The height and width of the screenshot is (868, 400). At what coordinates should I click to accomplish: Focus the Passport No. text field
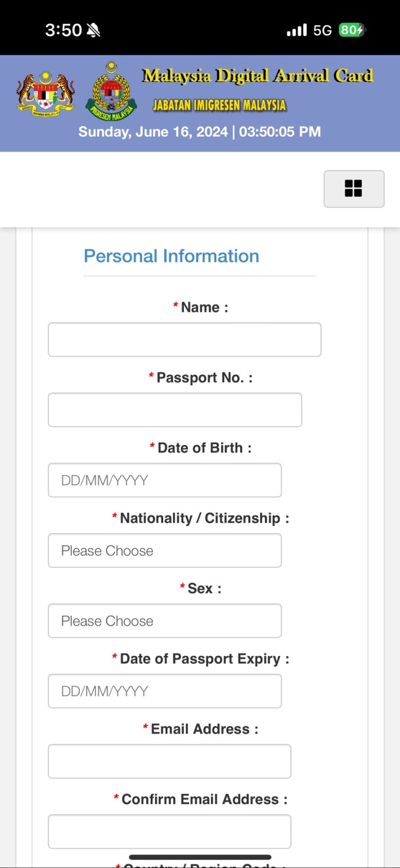click(x=175, y=410)
